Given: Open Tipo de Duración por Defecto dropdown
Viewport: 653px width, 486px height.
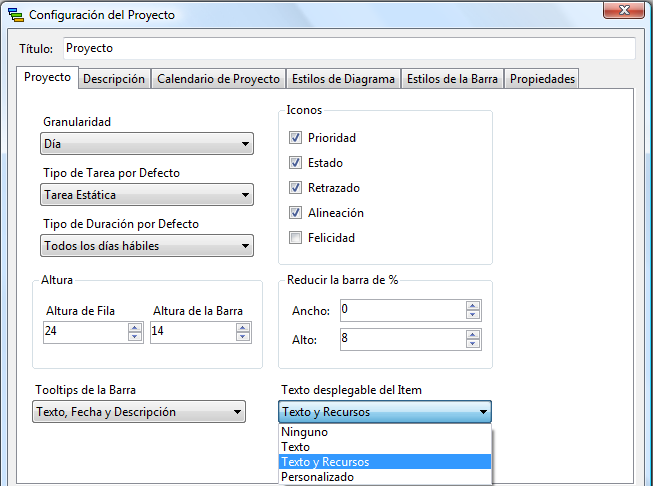Looking at the screenshot, I should tap(146, 245).
